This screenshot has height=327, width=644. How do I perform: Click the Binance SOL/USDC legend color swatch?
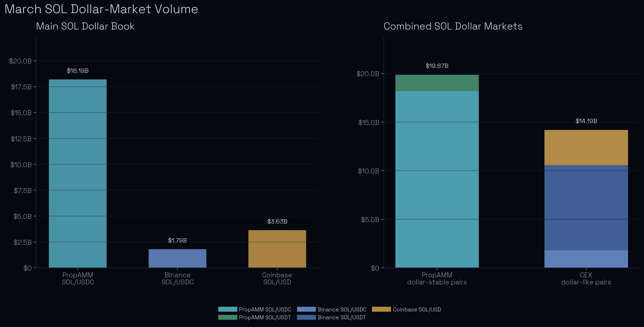(x=306, y=309)
